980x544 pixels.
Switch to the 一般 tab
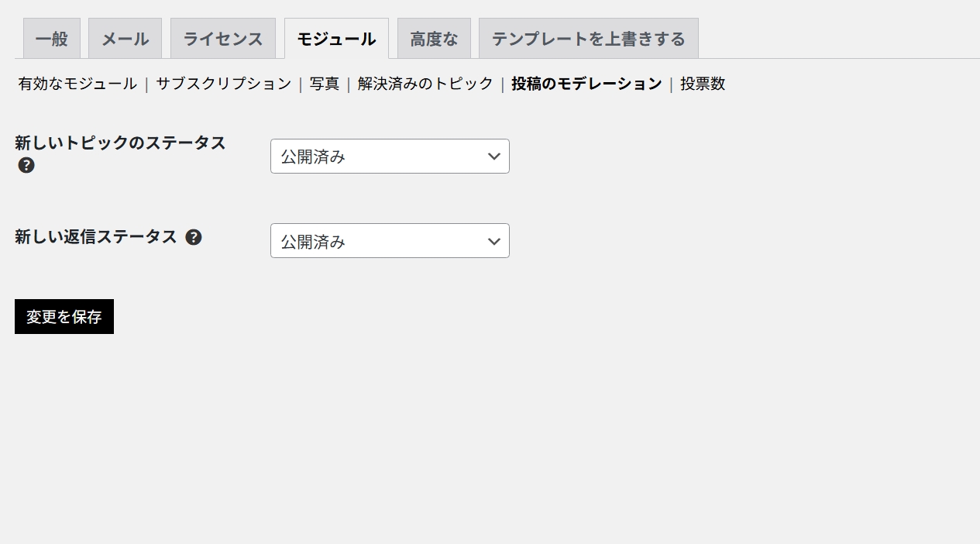click(x=52, y=39)
